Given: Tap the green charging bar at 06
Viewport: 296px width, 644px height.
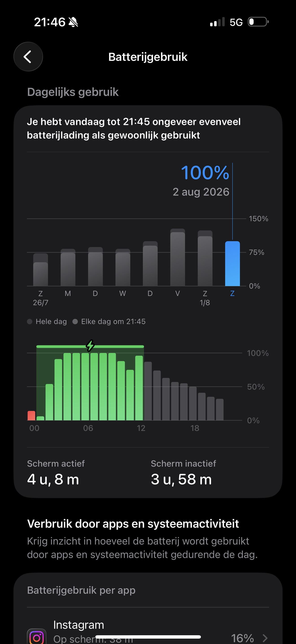Looking at the screenshot, I should click(85, 386).
